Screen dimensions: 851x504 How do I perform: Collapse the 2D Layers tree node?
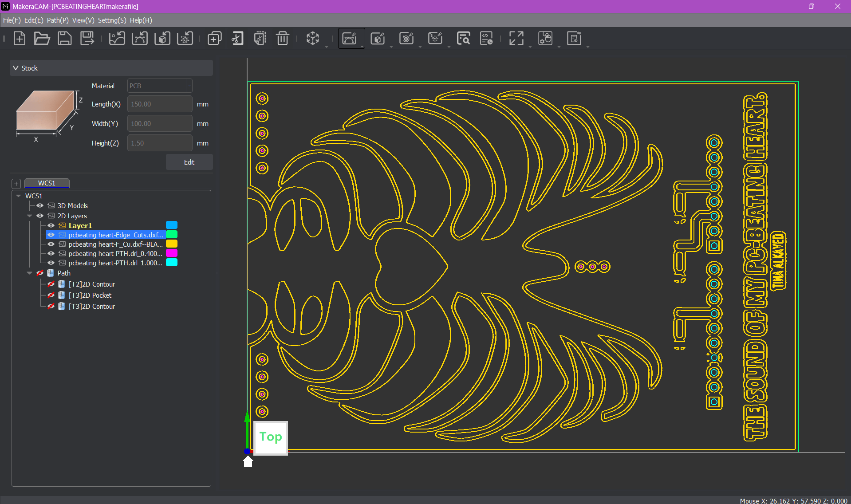coord(30,216)
